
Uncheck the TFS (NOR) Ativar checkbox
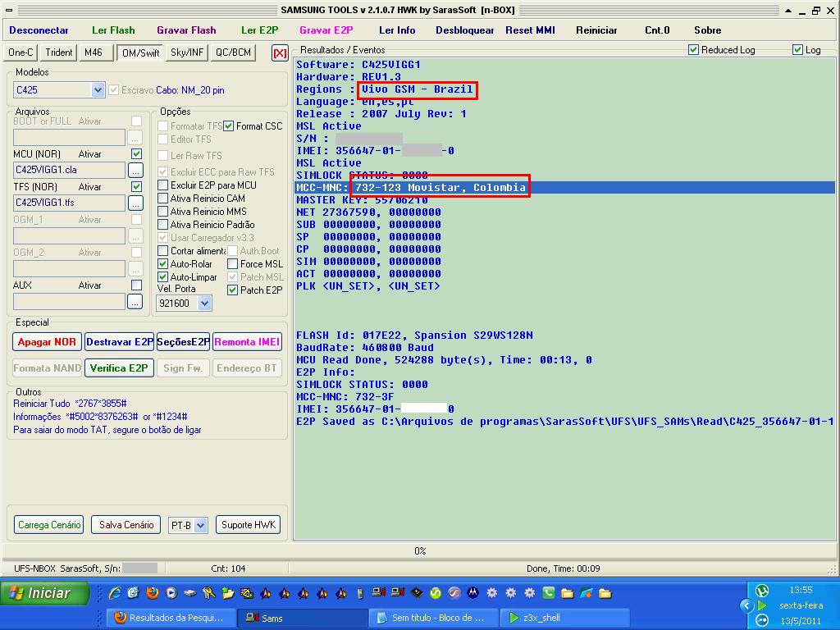click(x=137, y=187)
